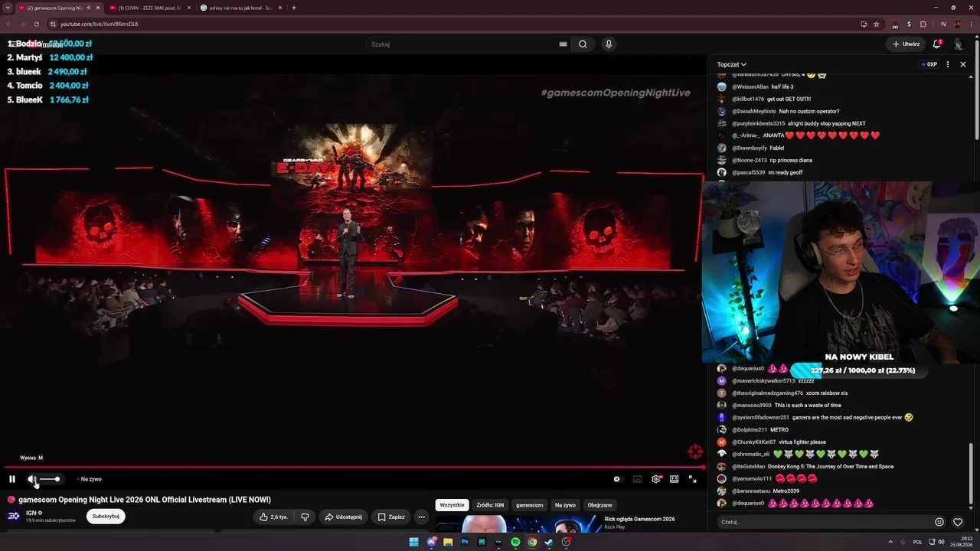980x551 pixels.
Task: Open Steam from the taskbar
Action: 549,542
